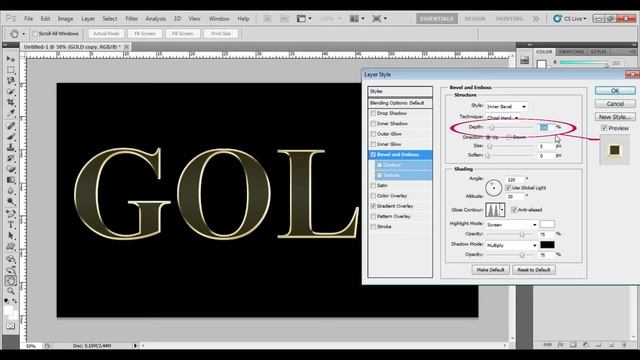The height and width of the screenshot is (360, 640).
Task: Open the bevel Style dropdown
Action: pyautogui.click(x=506, y=107)
